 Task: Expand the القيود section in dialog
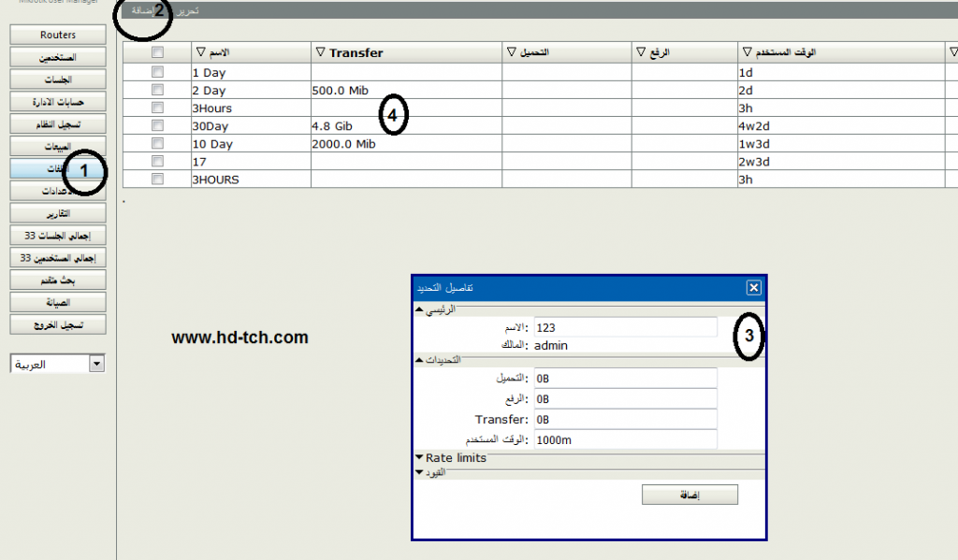419,472
